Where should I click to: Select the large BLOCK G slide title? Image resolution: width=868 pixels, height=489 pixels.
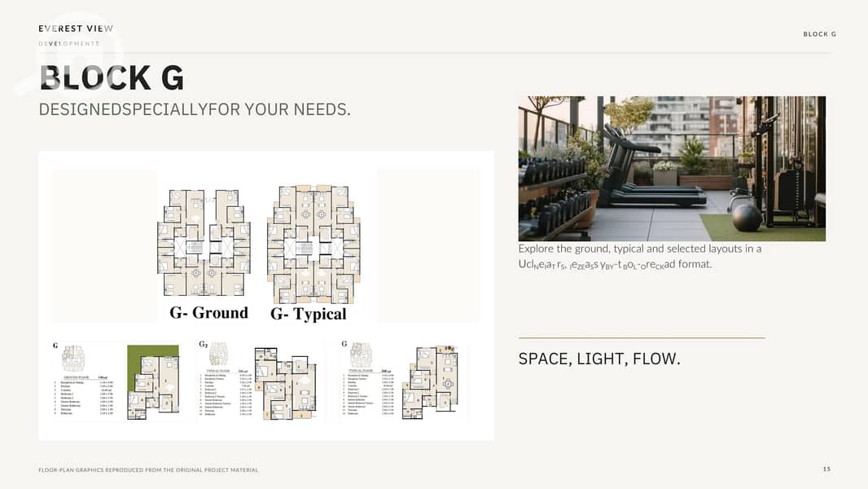point(112,77)
